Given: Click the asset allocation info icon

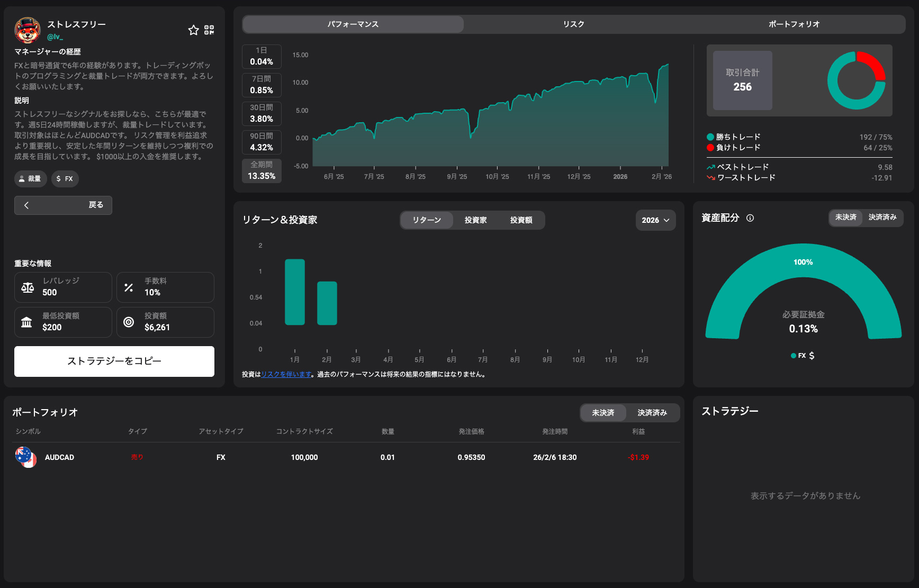Looking at the screenshot, I should (750, 218).
